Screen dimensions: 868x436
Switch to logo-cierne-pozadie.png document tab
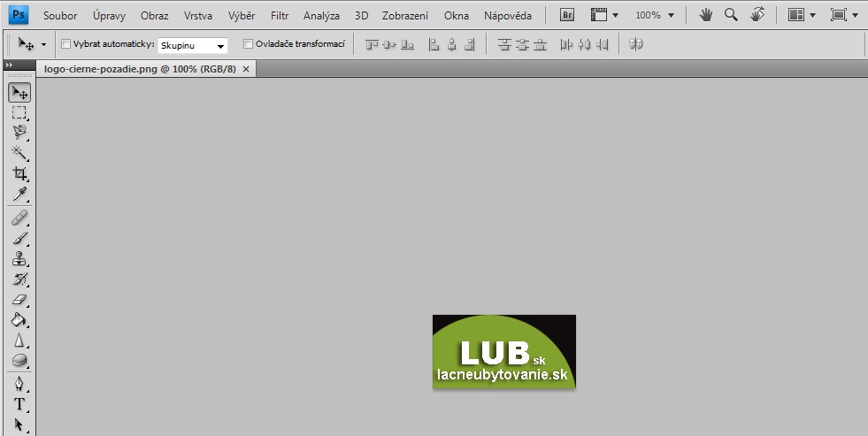point(140,69)
